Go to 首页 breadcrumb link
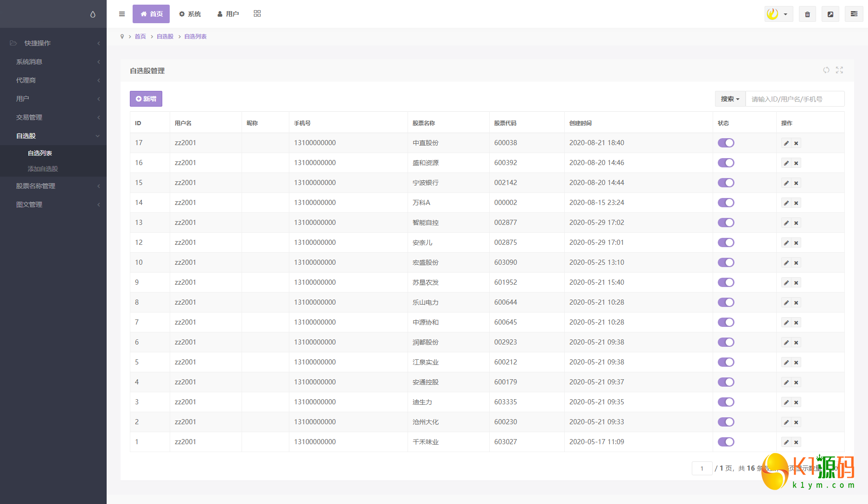 coord(140,37)
